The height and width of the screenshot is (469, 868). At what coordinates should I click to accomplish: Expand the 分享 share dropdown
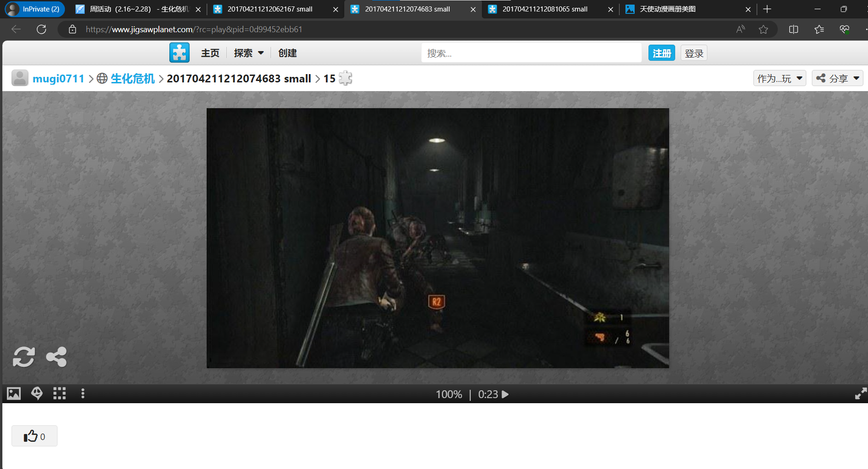pos(837,78)
